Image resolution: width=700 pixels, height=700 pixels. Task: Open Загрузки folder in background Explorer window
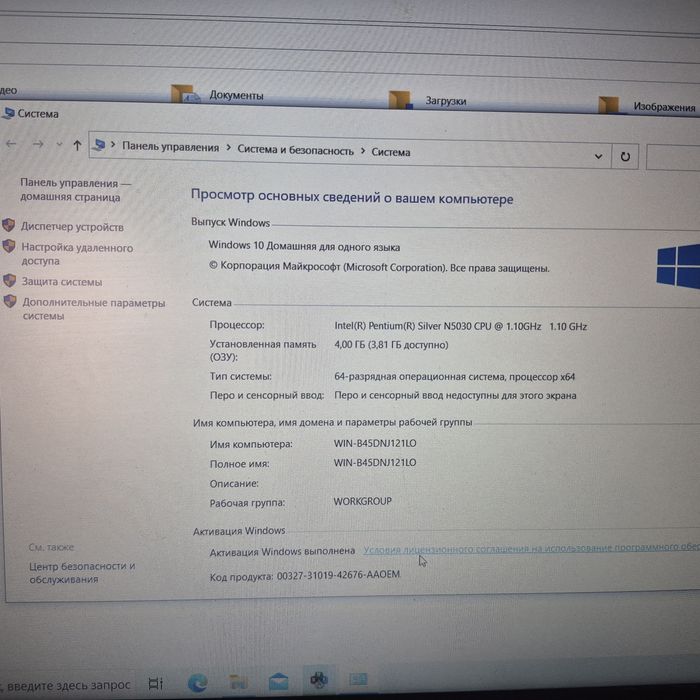(427, 100)
